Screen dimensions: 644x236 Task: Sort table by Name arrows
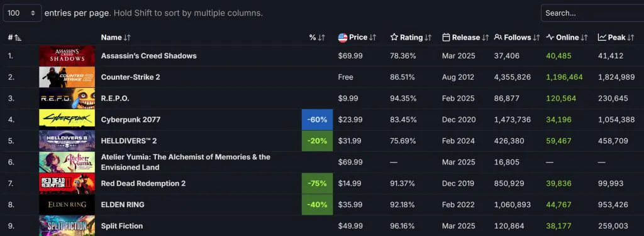127,38
